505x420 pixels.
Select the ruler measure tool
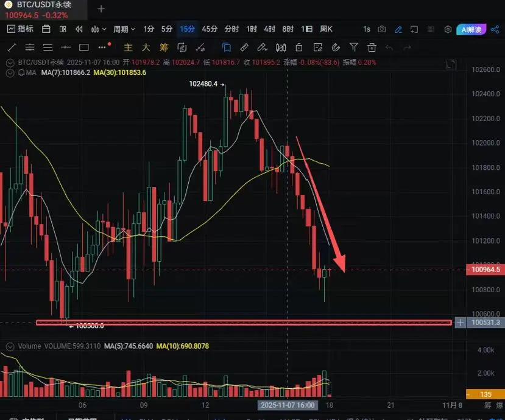coord(244,47)
